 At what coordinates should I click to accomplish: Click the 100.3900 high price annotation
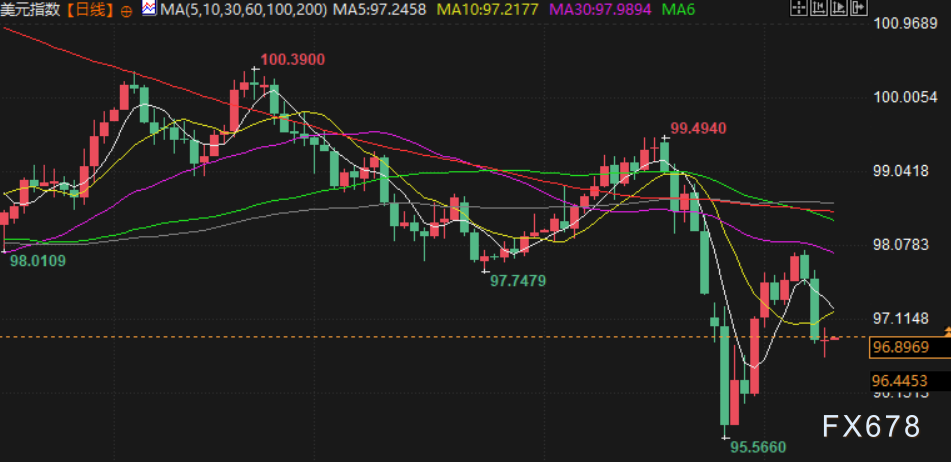click(293, 59)
